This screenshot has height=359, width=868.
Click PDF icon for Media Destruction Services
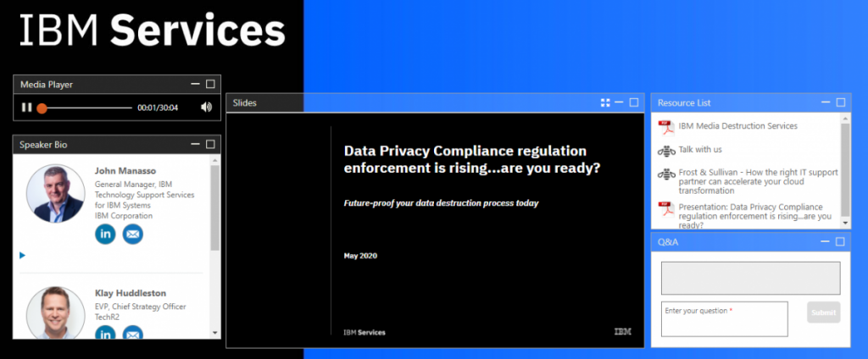[x=666, y=128]
